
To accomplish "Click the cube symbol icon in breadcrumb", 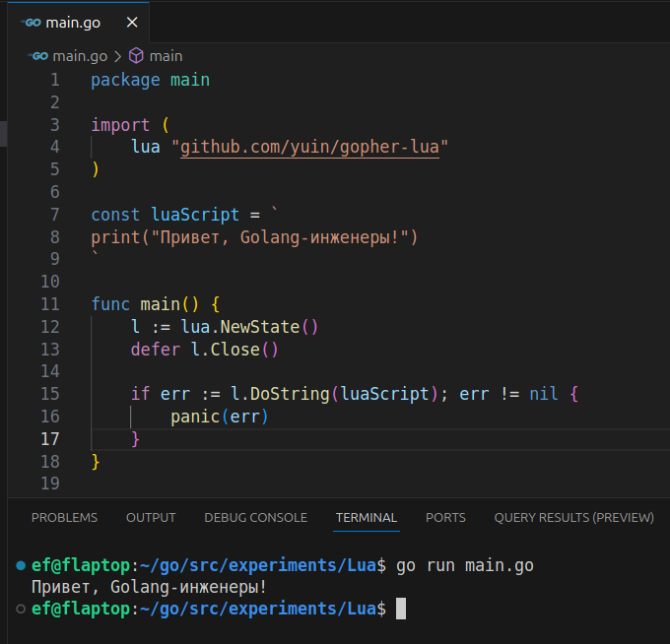I will [136, 56].
